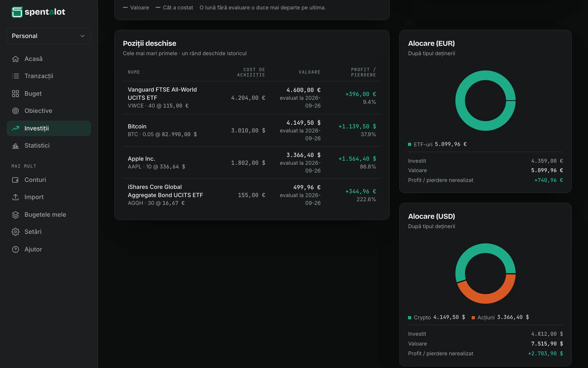Open the Setări page
The image size is (588, 368).
pos(49,232)
